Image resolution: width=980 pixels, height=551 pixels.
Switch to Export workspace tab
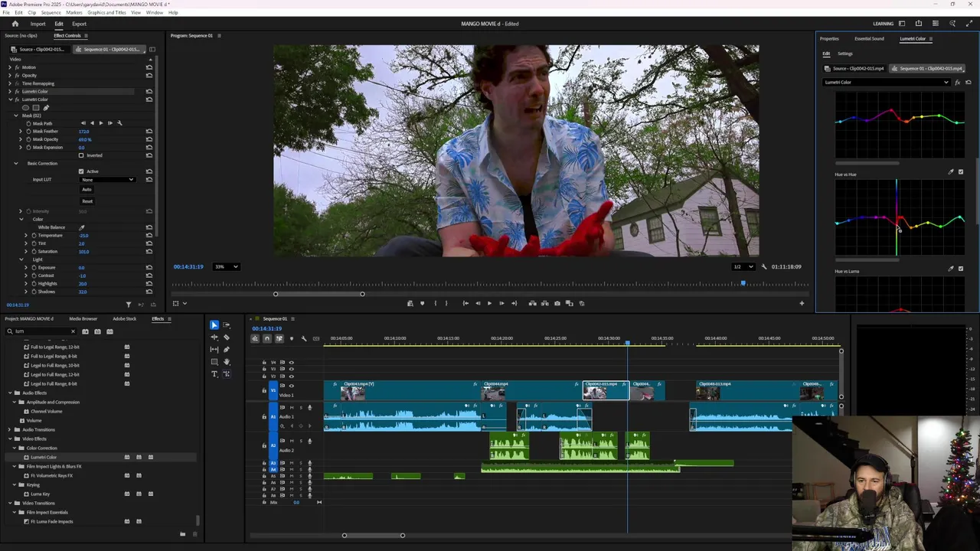79,24
